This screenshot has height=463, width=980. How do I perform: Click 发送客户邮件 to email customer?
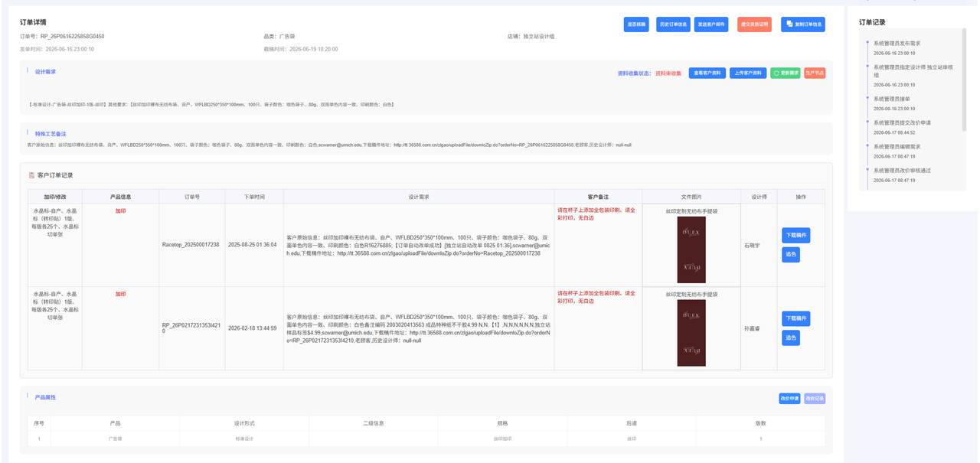pyautogui.click(x=712, y=24)
